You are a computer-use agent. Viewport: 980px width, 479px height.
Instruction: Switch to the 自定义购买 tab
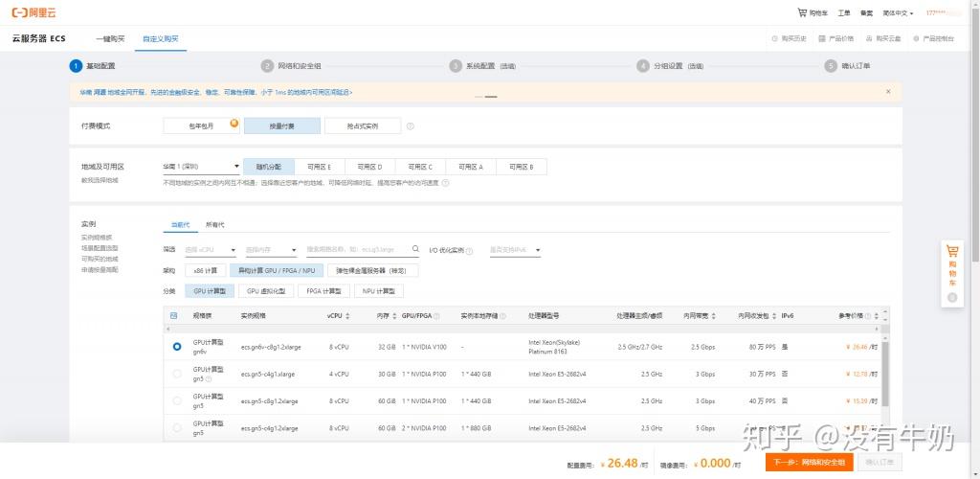coord(161,38)
